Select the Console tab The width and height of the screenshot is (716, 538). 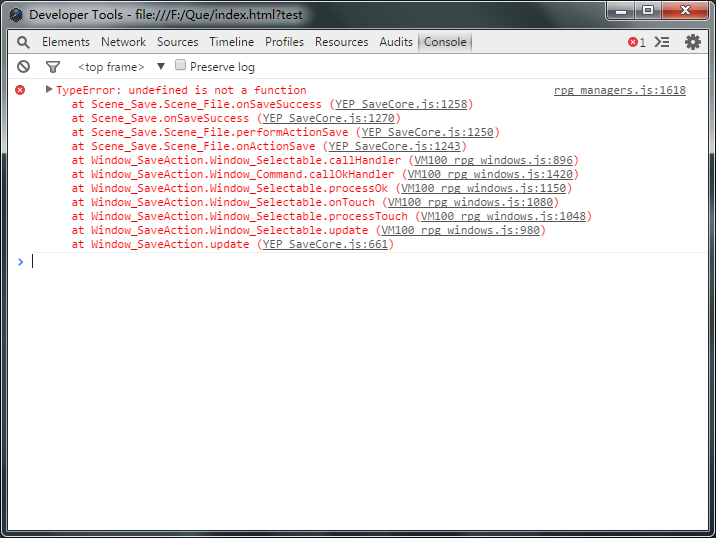pos(445,42)
